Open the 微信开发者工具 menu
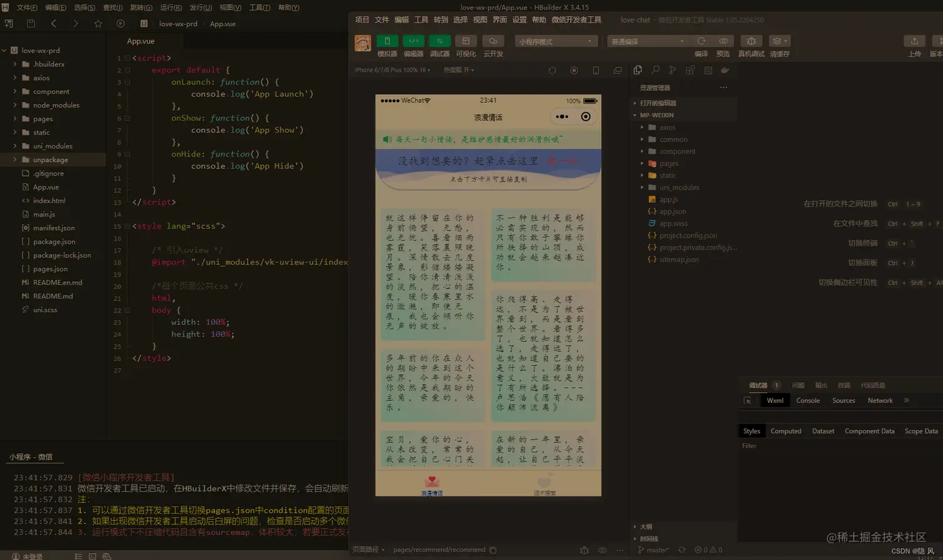The height and width of the screenshot is (560, 943). click(x=576, y=19)
